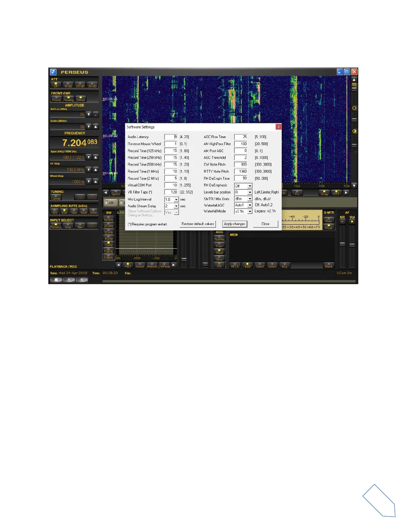The image size is (411, 532).
Task: Click the Center tuning button
Action: (56, 197)
